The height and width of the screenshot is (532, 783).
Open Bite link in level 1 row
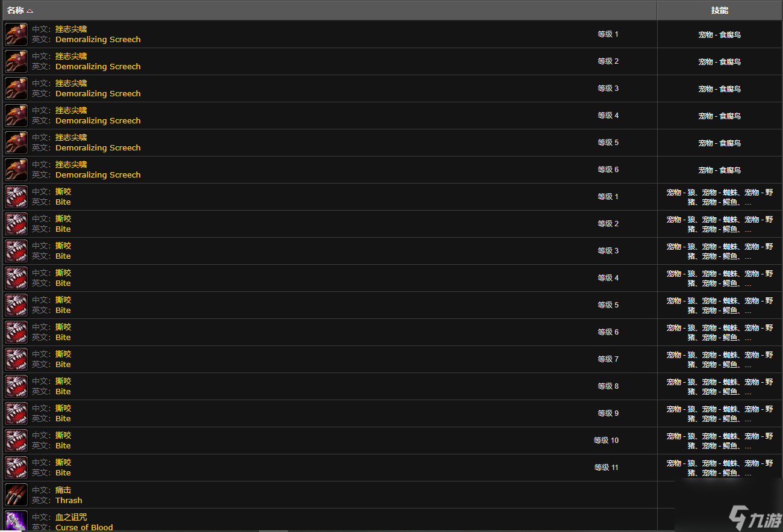coord(63,202)
